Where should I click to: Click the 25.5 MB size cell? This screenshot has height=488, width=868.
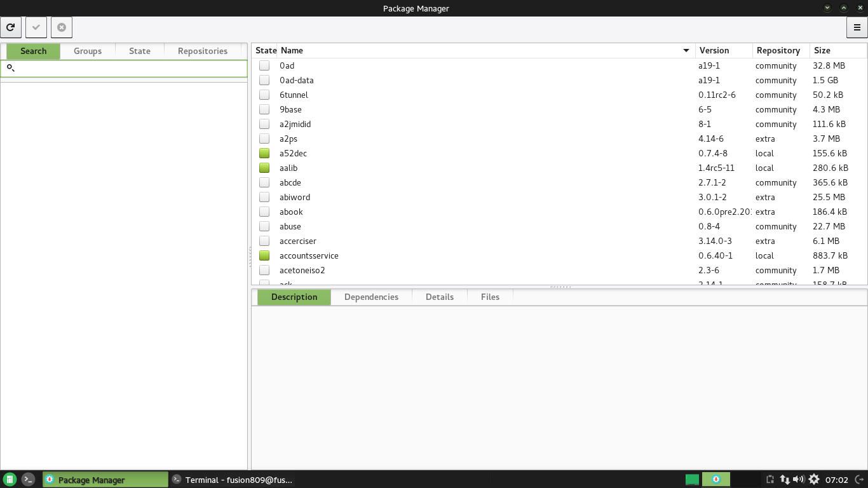pos(829,197)
